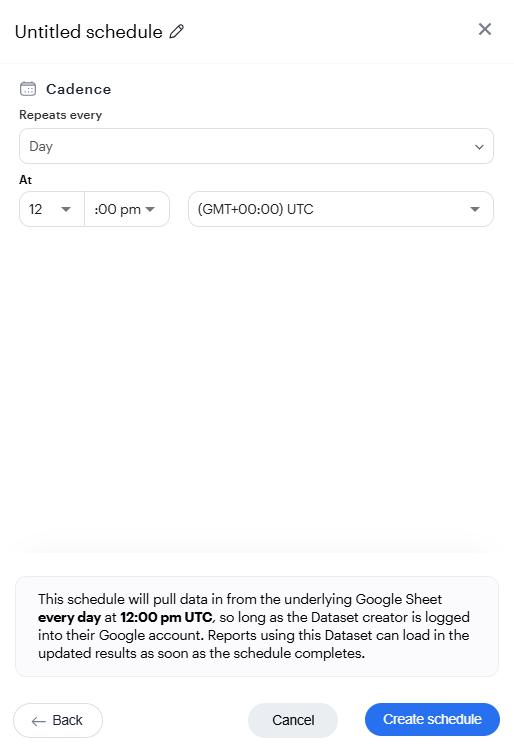Click the caret next to hour 12
The width and height of the screenshot is (514, 748).
point(66,209)
